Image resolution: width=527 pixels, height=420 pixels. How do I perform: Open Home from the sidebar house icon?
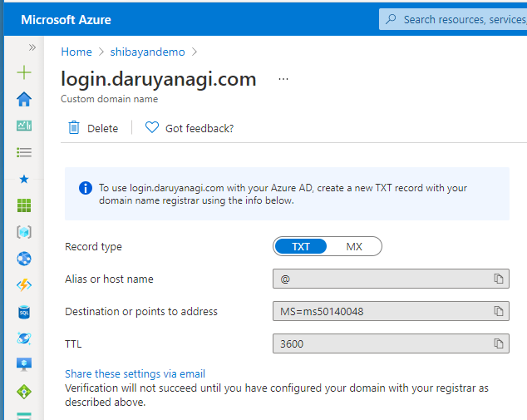pyautogui.click(x=24, y=99)
